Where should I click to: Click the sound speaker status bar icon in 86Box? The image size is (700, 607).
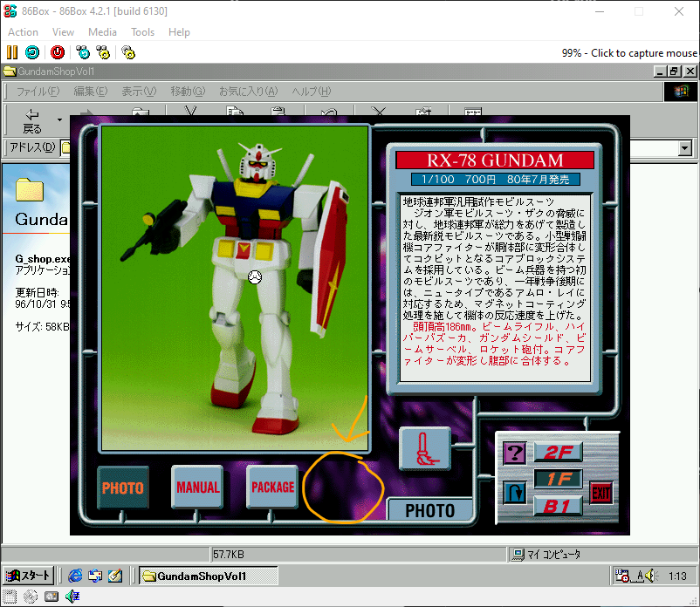click(72, 597)
